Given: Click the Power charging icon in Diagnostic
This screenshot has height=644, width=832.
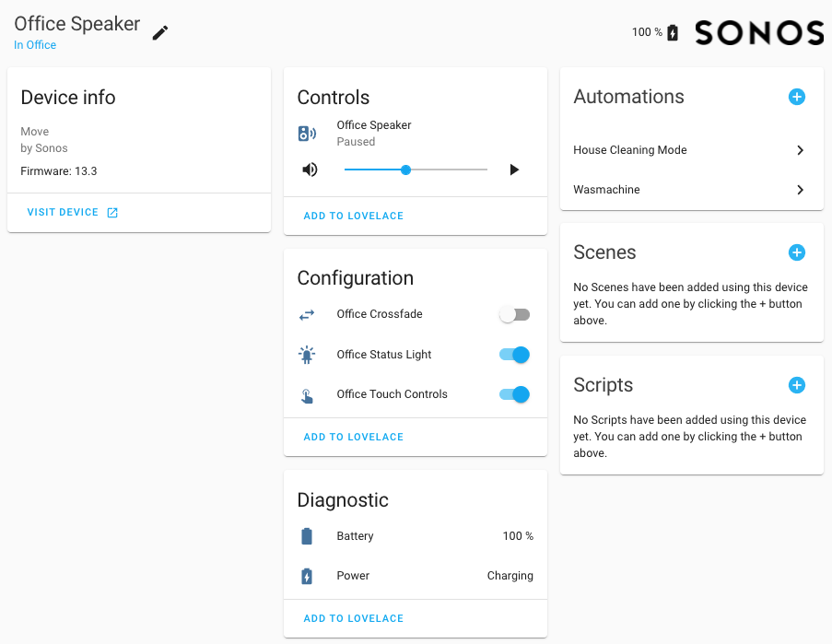Looking at the screenshot, I should tap(307, 576).
